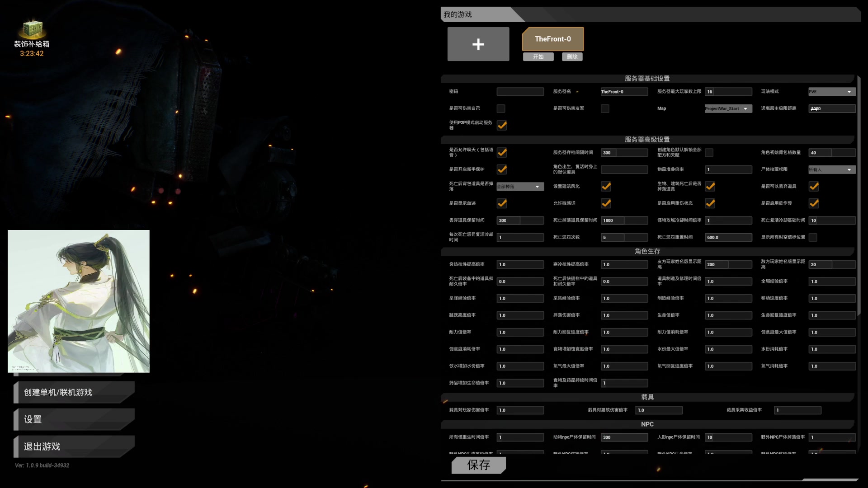Click the plus tile to add new game

[x=478, y=44]
